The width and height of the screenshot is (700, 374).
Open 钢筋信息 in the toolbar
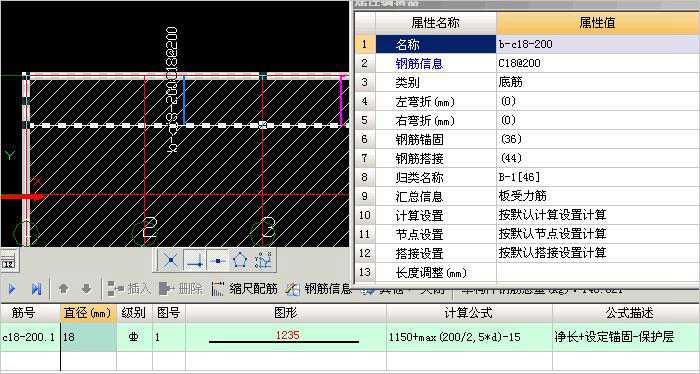point(318,289)
